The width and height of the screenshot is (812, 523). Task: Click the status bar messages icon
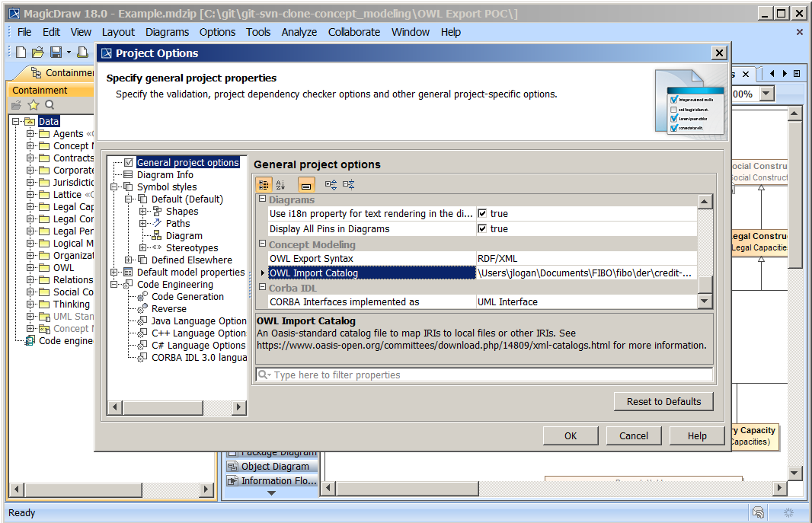758,512
